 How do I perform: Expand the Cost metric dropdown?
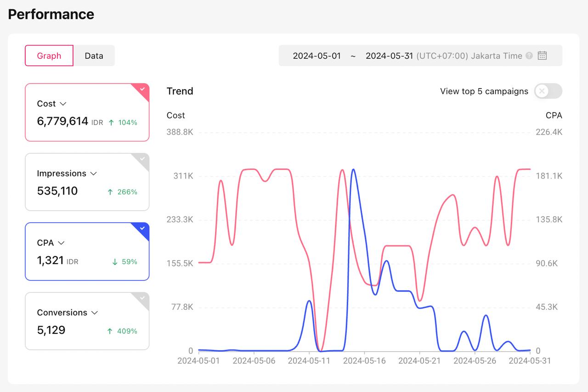pyautogui.click(x=63, y=104)
